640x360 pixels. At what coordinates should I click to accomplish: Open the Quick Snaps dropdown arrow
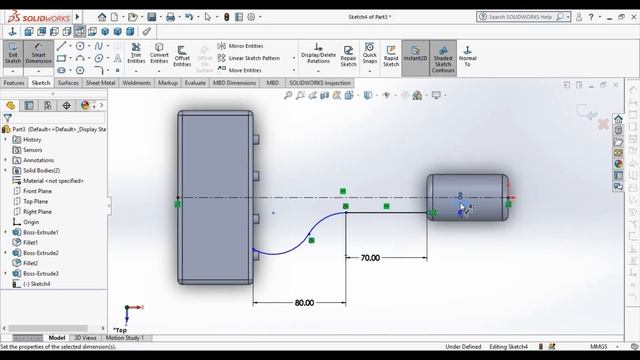coord(369,71)
